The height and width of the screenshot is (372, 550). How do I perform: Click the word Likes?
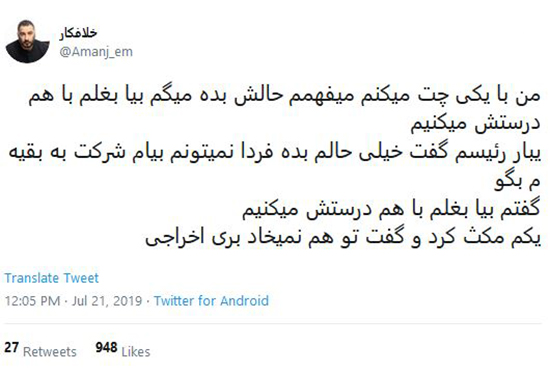click(136, 352)
